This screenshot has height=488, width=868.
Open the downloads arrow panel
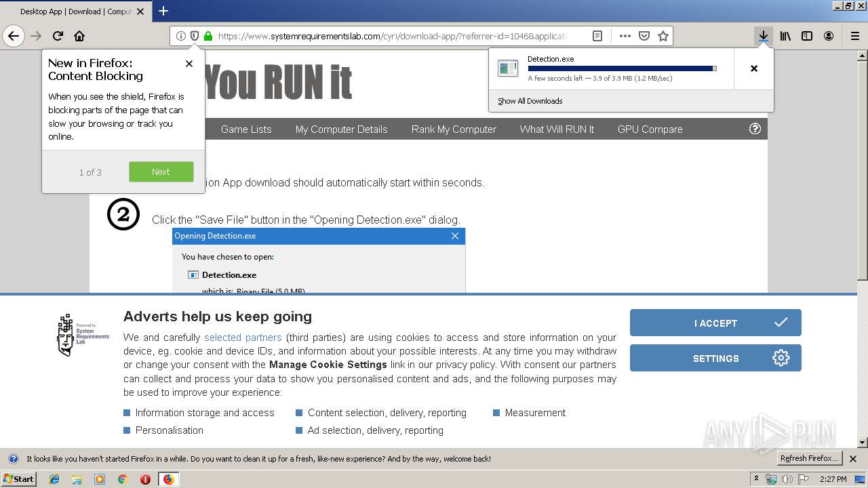pyautogui.click(x=764, y=36)
